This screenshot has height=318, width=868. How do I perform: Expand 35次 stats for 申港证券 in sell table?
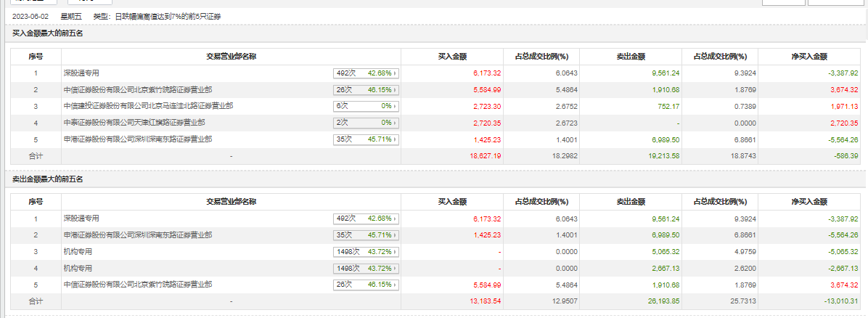(367, 235)
